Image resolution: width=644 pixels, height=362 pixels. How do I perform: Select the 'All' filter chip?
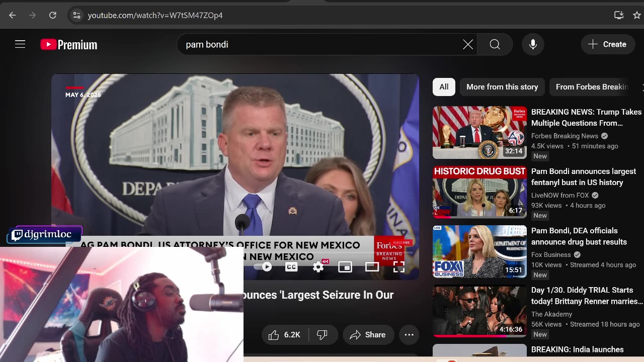(x=444, y=87)
